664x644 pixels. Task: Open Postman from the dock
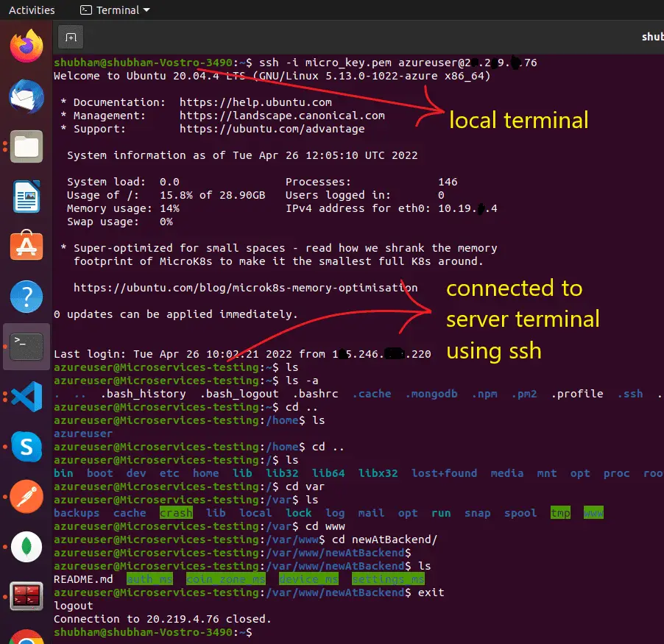pyautogui.click(x=27, y=497)
